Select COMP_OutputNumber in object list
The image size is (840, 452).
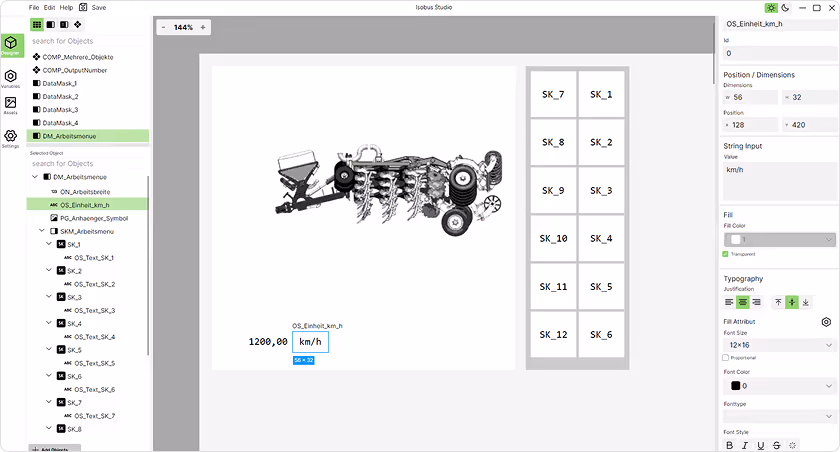75,70
